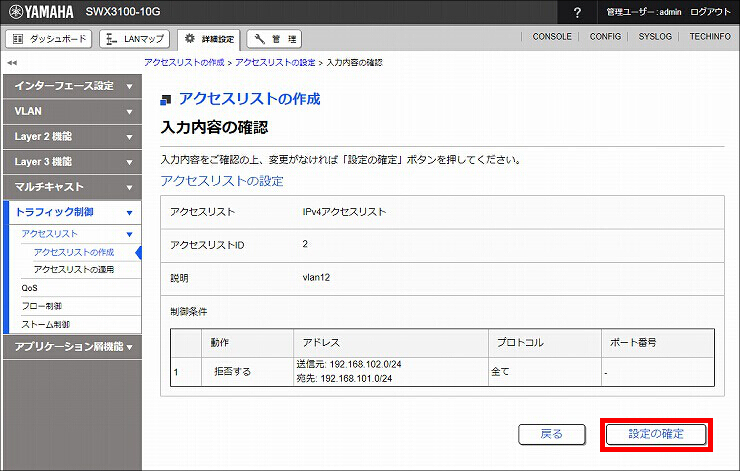This screenshot has height=471, width=740.
Task: Open the LANマップ tab
Action: click(135, 39)
